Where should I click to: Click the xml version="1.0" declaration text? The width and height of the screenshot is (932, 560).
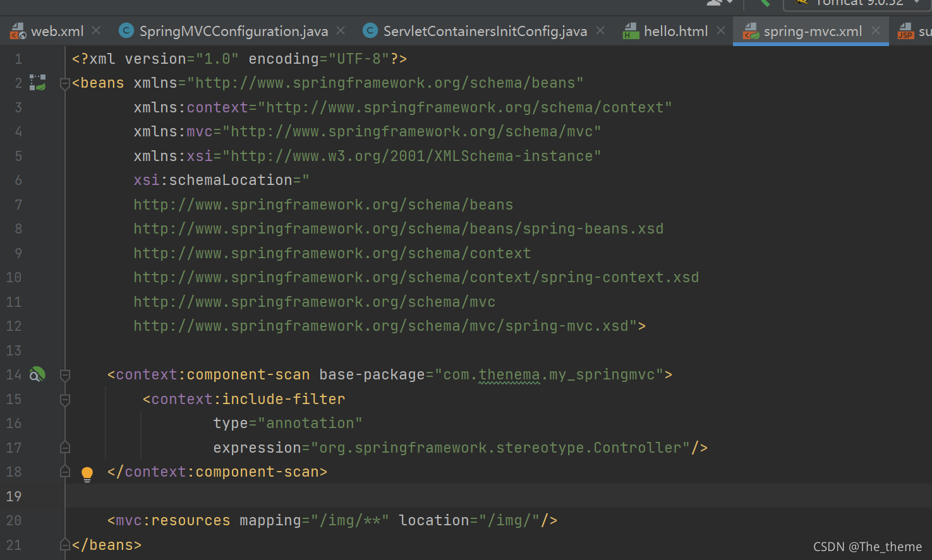(x=239, y=59)
